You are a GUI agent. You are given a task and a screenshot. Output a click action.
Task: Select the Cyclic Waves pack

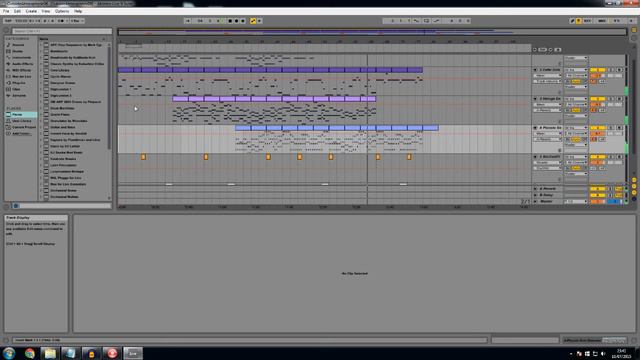pos(61,76)
